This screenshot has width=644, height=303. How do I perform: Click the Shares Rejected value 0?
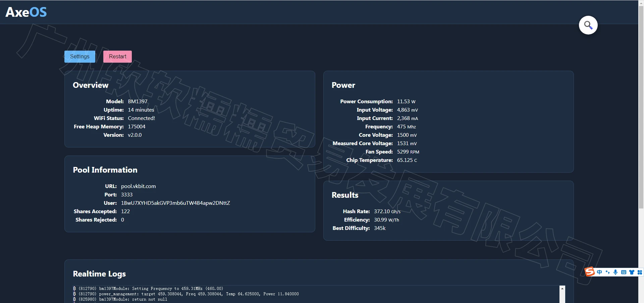point(122,220)
